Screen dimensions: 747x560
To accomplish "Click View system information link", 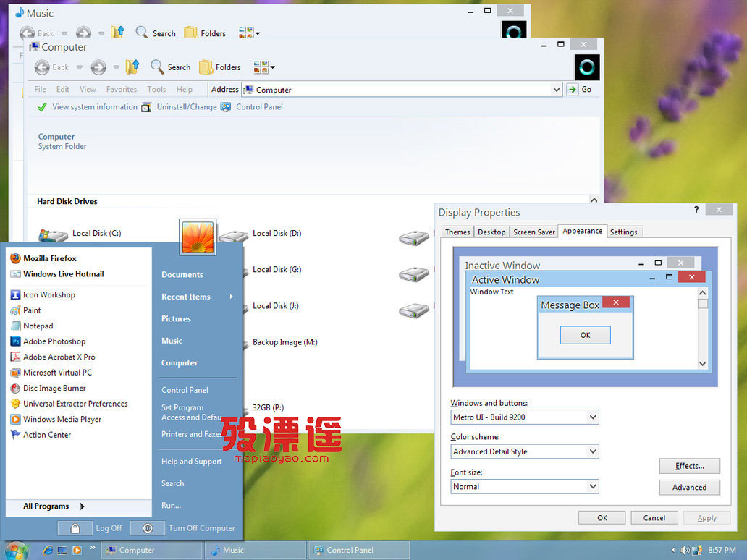I will click(x=88, y=107).
